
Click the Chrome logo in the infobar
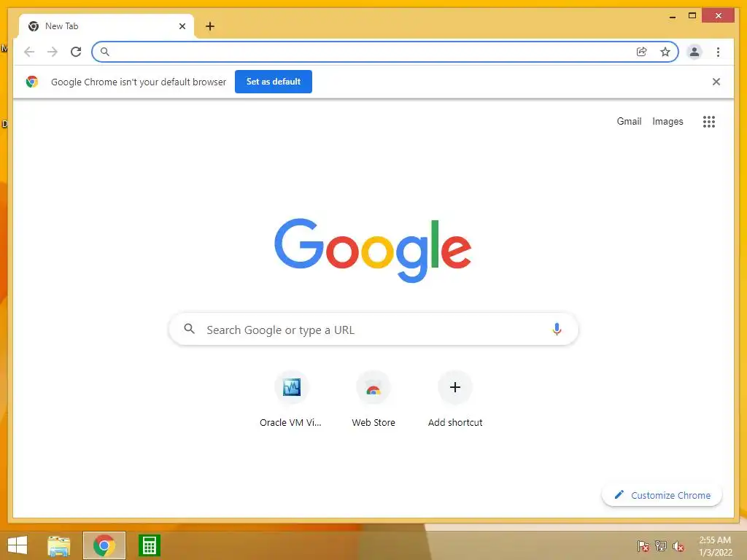coord(32,82)
